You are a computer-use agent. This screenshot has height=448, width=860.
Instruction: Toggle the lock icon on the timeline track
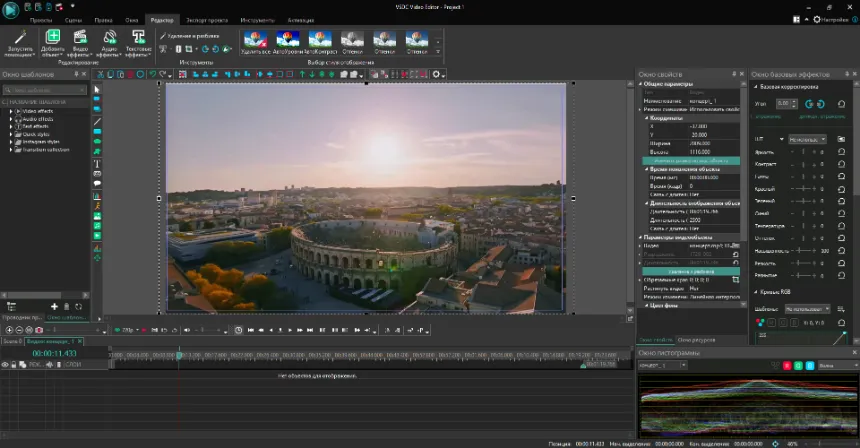pyautogui.click(x=14, y=364)
